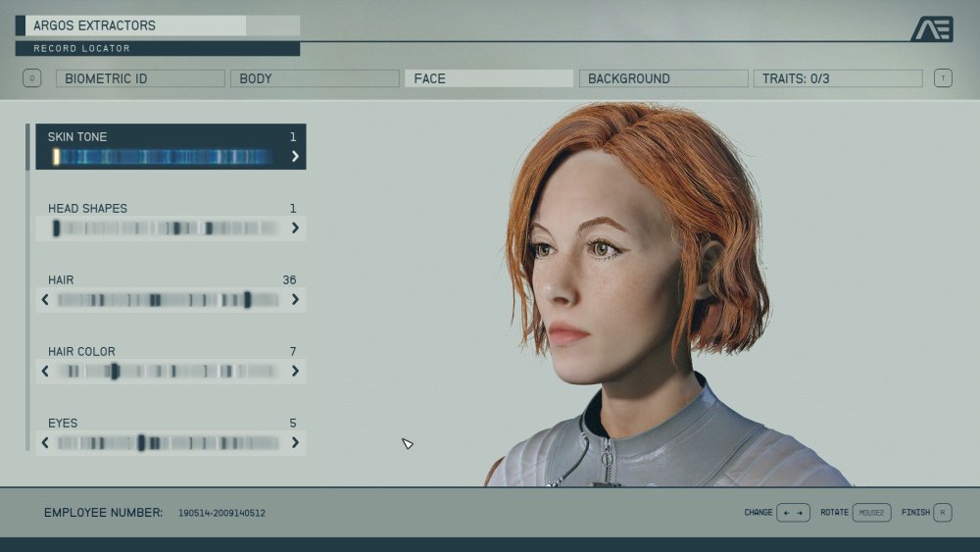The height and width of the screenshot is (552, 980).
Task: Advance to next Hair style arrow
Action: point(295,300)
